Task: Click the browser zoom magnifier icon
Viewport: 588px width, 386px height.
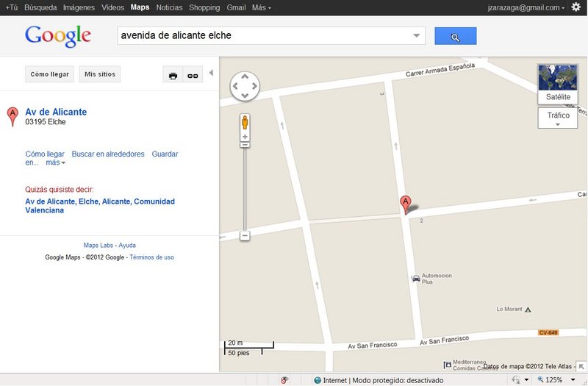Action: coord(540,379)
